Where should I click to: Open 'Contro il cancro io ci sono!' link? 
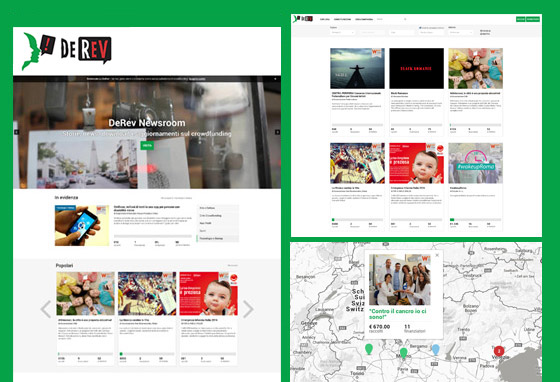[x=397, y=314]
